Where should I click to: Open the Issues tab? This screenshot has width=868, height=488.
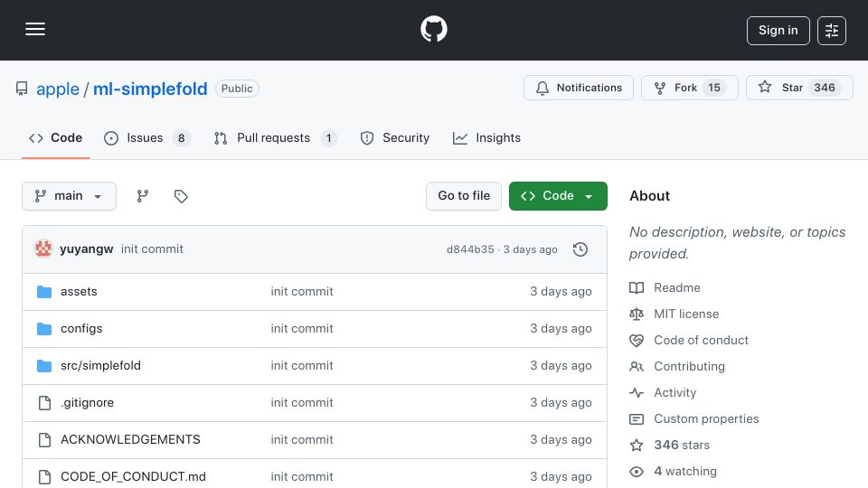pos(146,137)
